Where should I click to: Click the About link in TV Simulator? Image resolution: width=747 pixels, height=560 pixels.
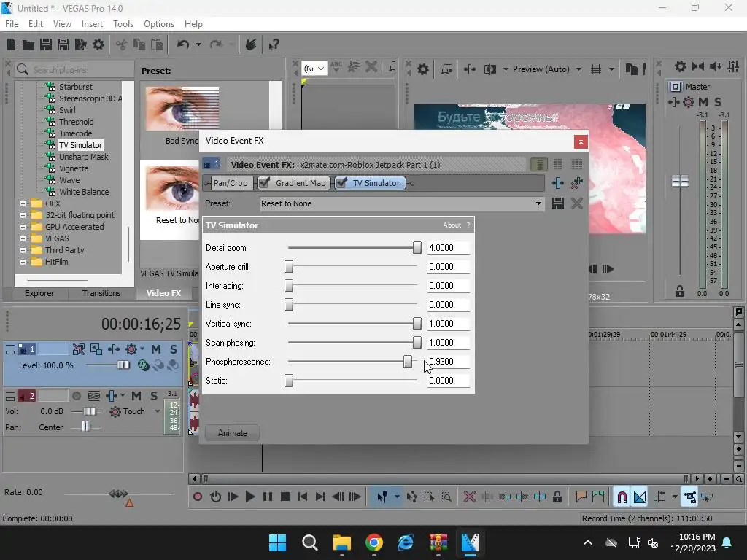pos(452,225)
